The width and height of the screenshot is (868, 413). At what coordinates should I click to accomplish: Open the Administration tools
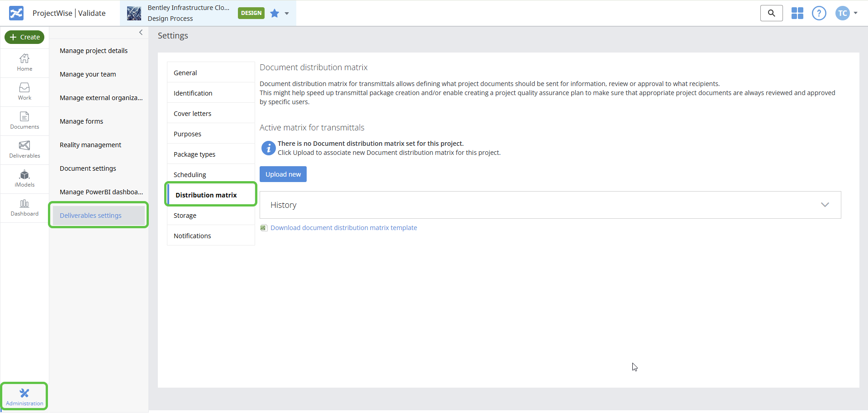(24, 396)
